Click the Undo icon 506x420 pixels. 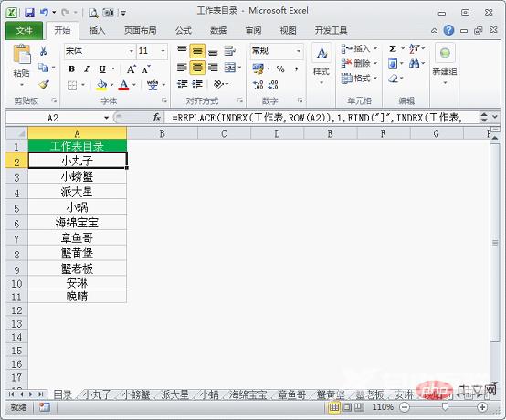click(44, 13)
